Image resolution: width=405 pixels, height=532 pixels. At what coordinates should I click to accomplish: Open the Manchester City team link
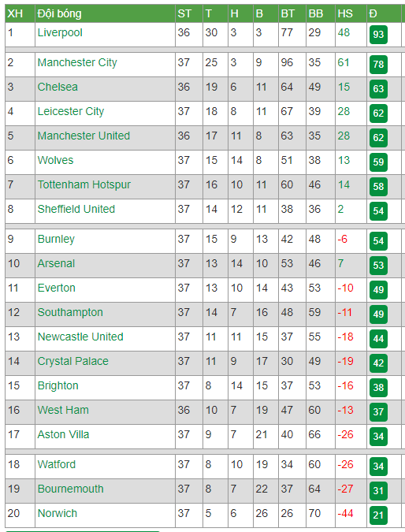(77, 62)
